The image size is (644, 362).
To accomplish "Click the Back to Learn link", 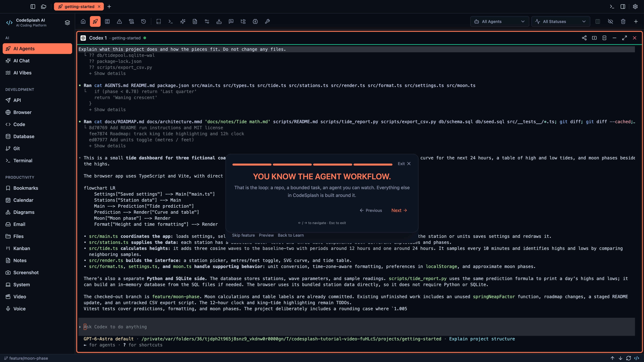I will (x=291, y=235).
